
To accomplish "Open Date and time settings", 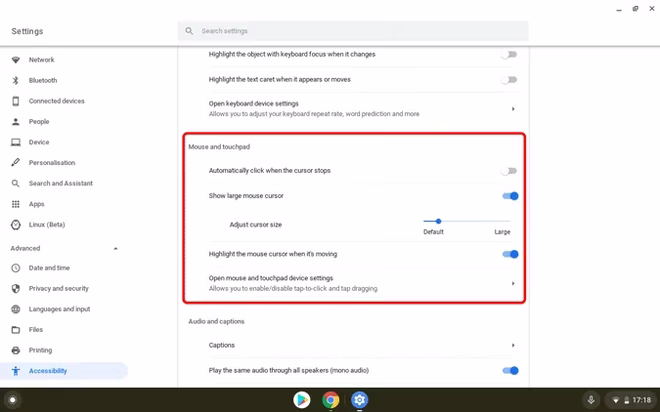I will (x=50, y=268).
